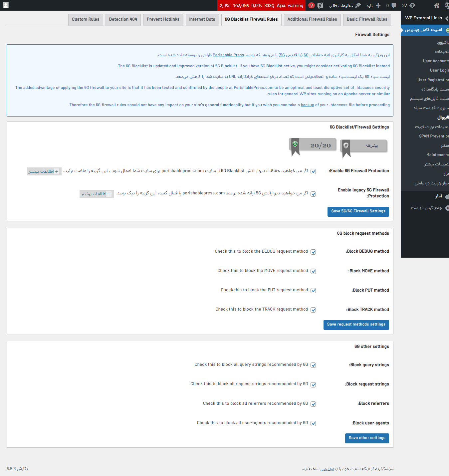Switch to Additional Firewall Rules tab

[312, 20]
